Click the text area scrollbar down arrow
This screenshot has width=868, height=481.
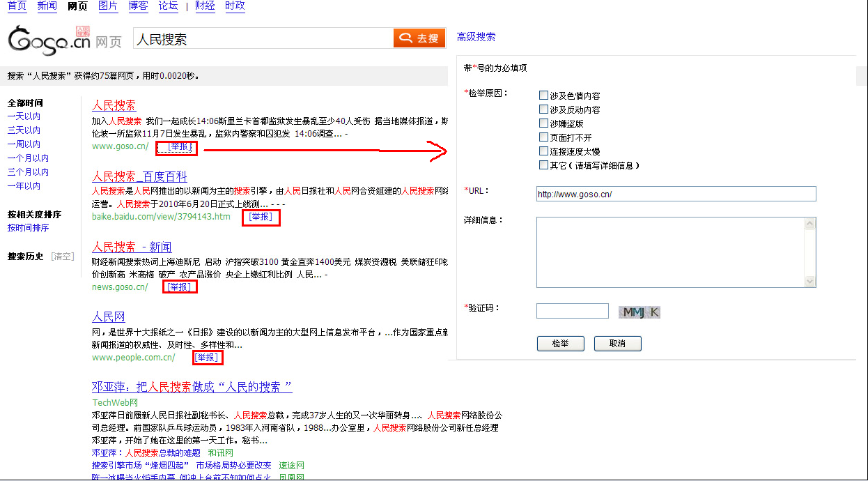tap(809, 281)
